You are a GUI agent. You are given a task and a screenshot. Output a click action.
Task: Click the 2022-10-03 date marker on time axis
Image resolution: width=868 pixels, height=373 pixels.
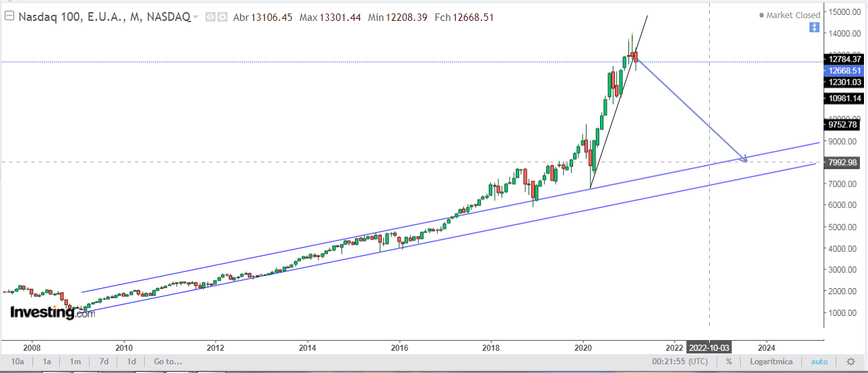pyautogui.click(x=709, y=348)
